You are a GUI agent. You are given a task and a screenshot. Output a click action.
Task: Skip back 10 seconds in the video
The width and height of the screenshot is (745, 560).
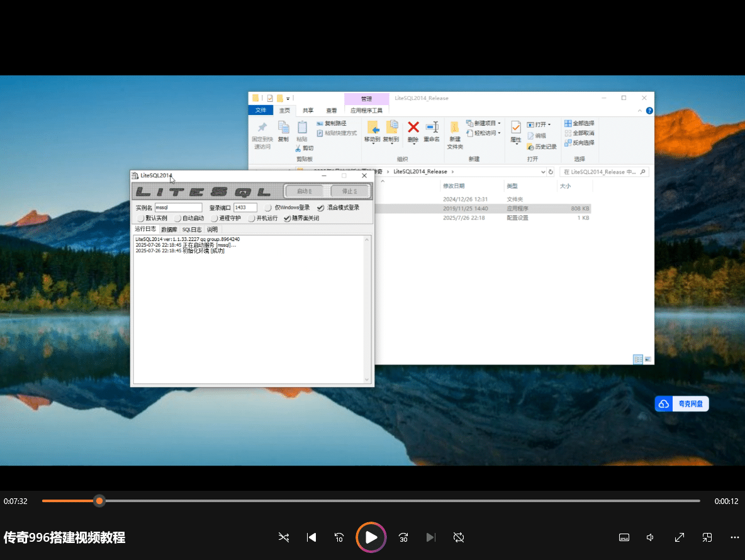[339, 537]
